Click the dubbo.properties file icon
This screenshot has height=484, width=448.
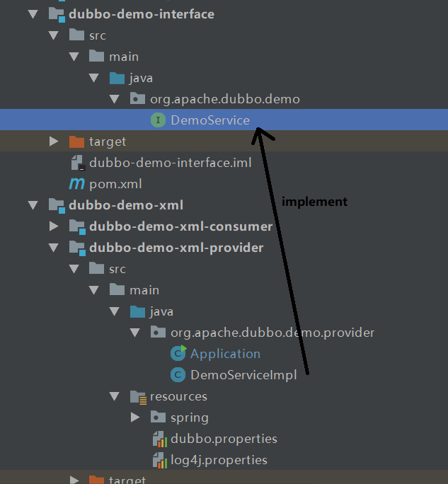[160, 439]
